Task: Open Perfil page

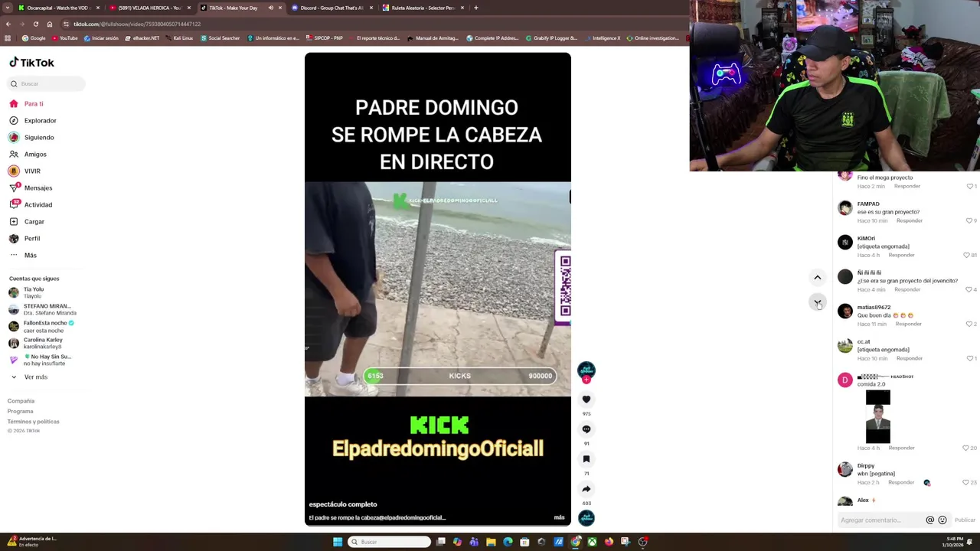Action: (24, 238)
